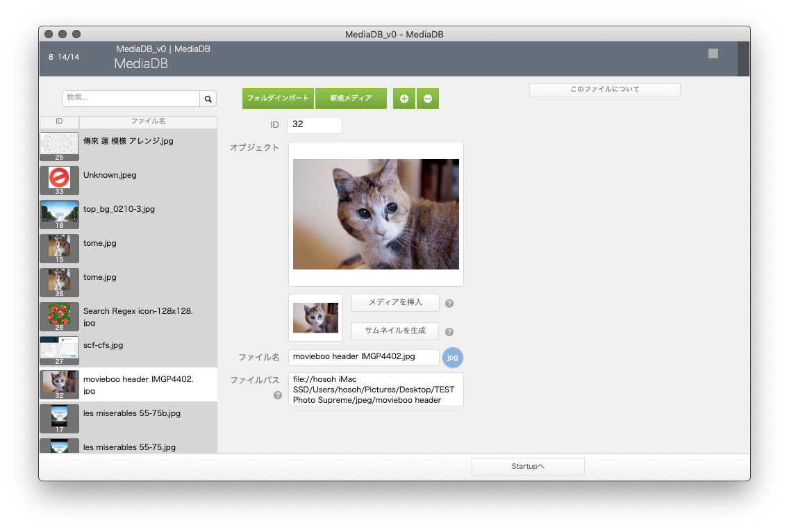Click the フォルダインポート button

click(278, 99)
